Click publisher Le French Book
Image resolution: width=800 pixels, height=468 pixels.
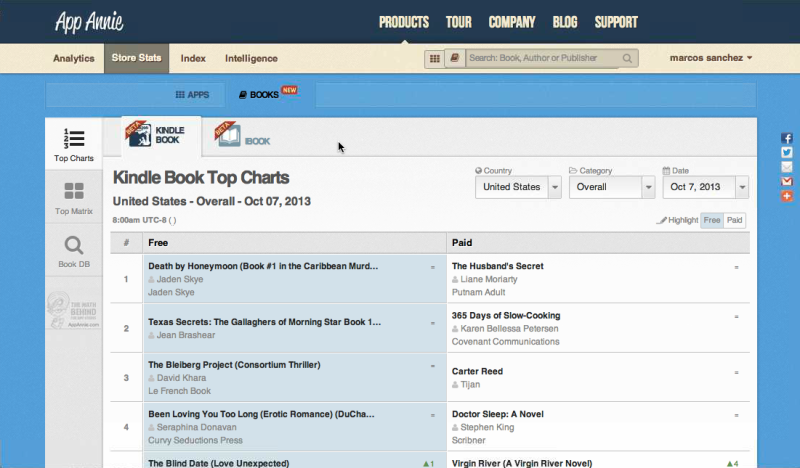tap(180, 391)
